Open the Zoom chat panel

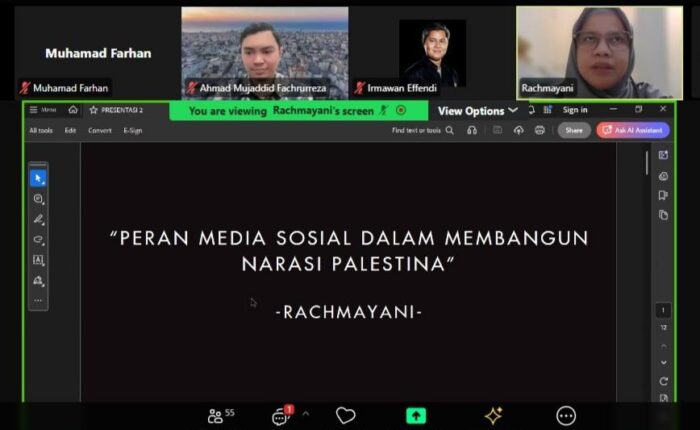pos(281,416)
